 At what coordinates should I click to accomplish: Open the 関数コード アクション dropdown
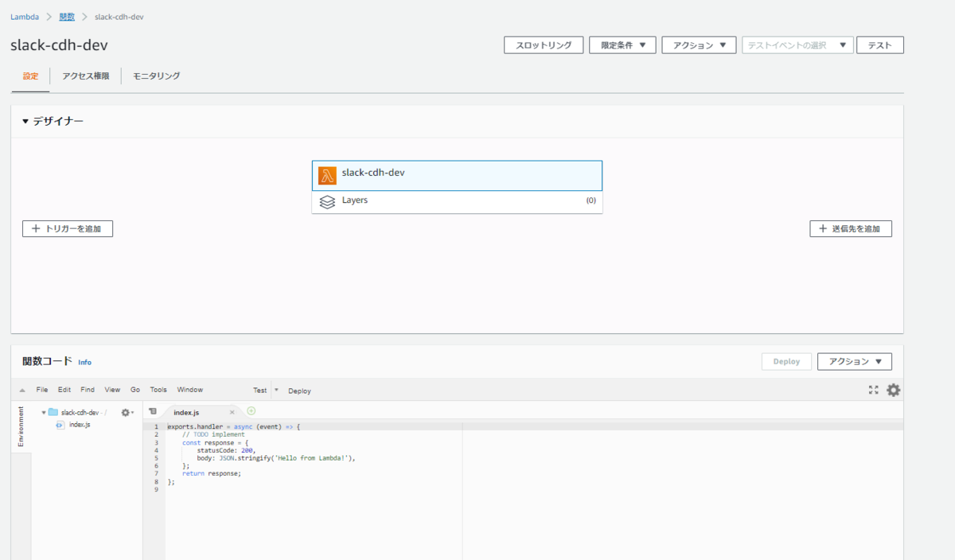[855, 361]
